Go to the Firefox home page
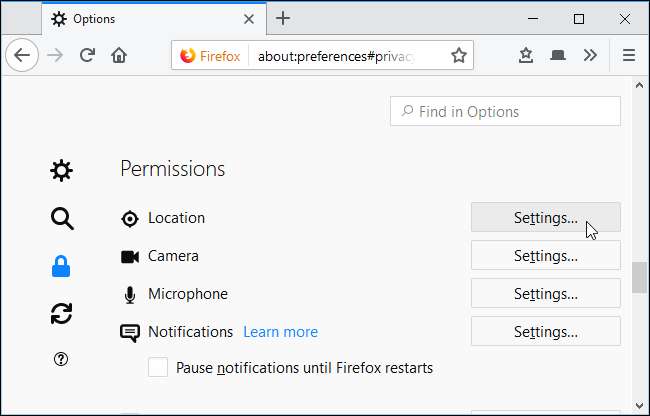Viewport: 650px width, 416px height. (119, 56)
